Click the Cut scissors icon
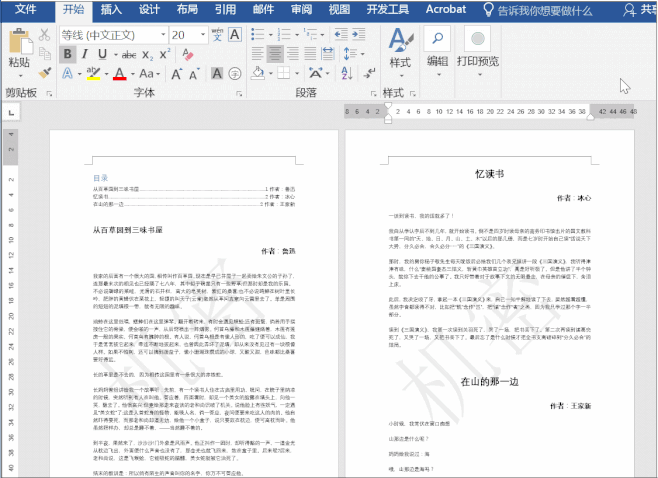 click(x=44, y=35)
